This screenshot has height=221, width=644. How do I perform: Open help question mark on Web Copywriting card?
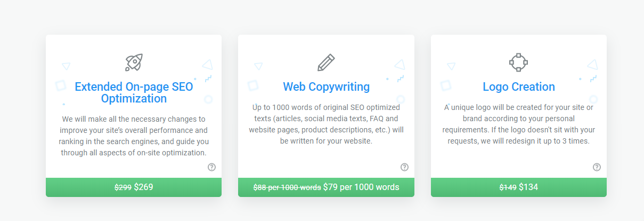click(x=404, y=167)
